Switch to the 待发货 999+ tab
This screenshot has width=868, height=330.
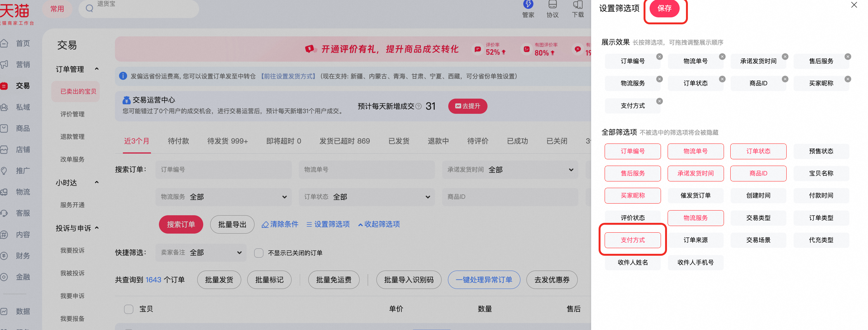point(227,141)
